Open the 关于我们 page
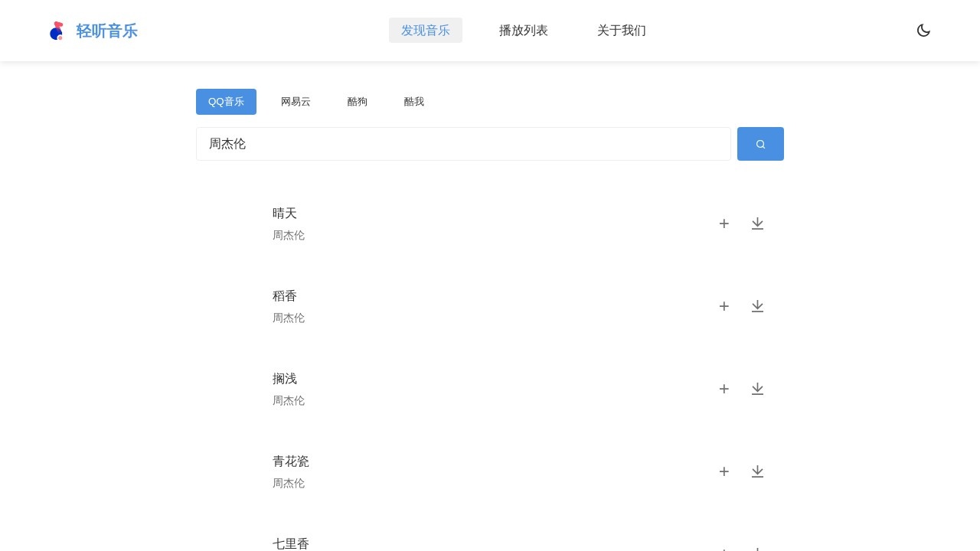The height and width of the screenshot is (551, 980). [622, 31]
